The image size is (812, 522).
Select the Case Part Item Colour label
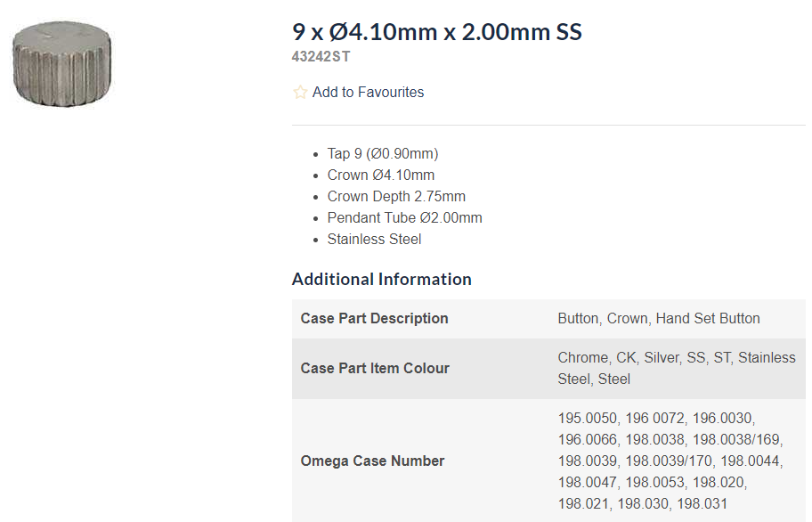[x=375, y=368]
